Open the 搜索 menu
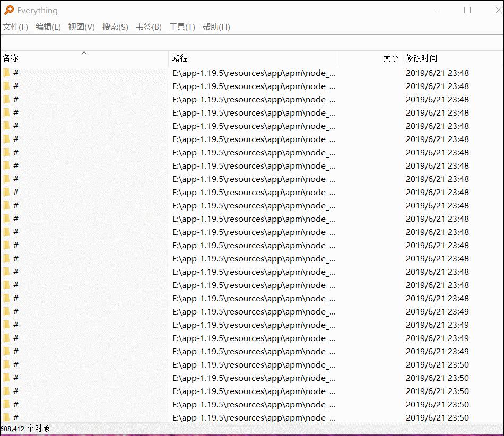Image resolution: width=504 pixels, height=436 pixels. pyautogui.click(x=115, y=27)
